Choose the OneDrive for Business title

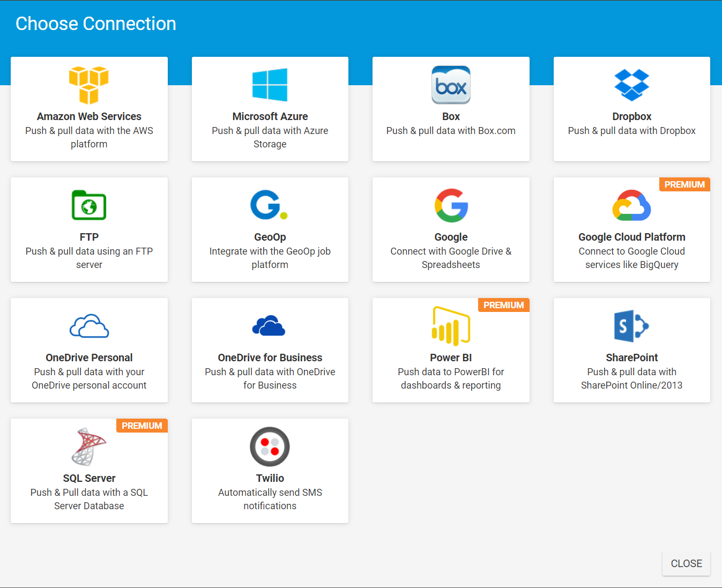(270, 358)
